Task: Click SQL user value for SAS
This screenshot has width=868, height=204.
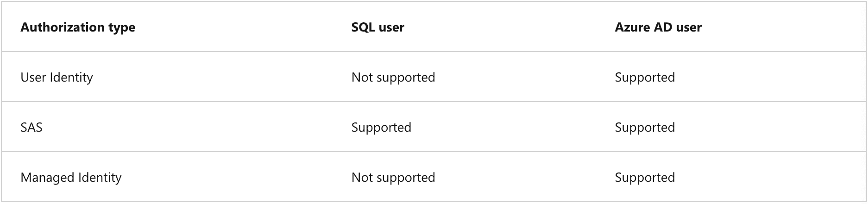Action: pyautogui.click(x=381, y=127)
